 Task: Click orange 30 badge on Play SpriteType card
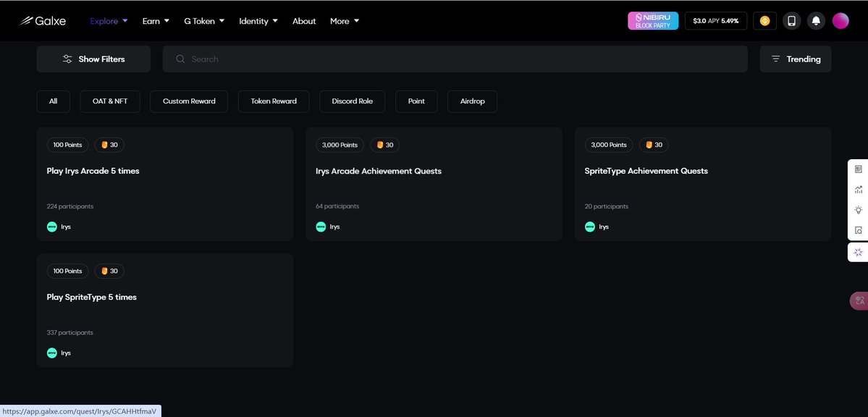pyautogui.click(x=109, y=271)
